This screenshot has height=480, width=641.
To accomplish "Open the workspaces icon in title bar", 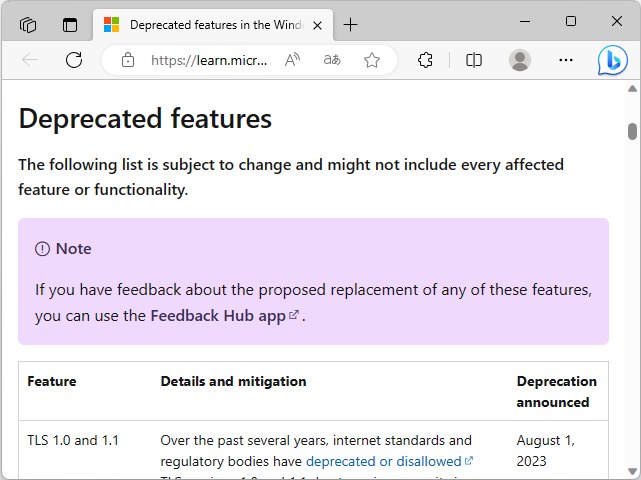I will point(28,24).
